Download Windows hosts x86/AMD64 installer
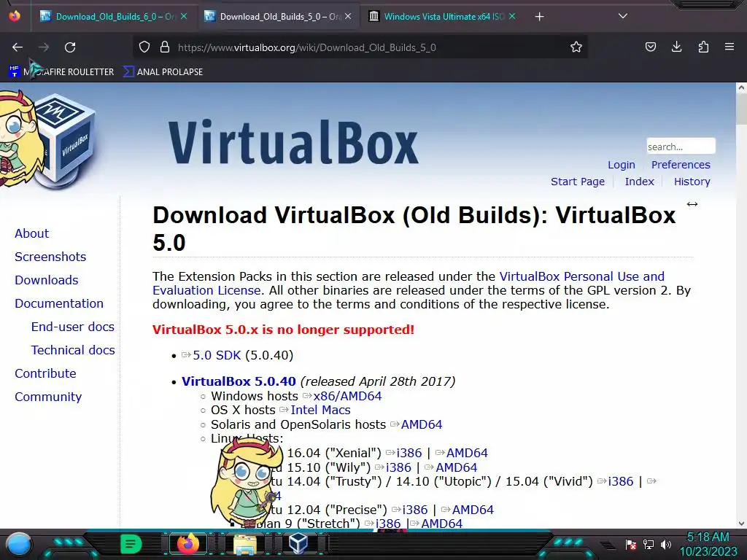 pos(347,396)
